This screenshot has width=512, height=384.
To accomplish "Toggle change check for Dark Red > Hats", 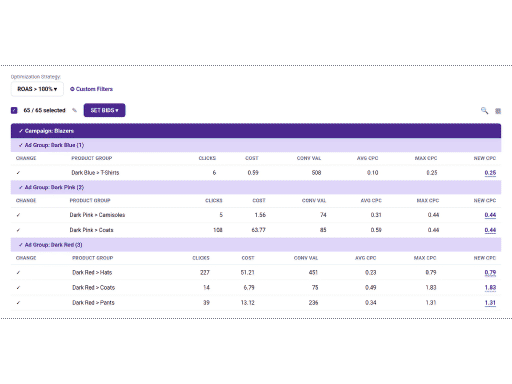I will tap(18, 273).
